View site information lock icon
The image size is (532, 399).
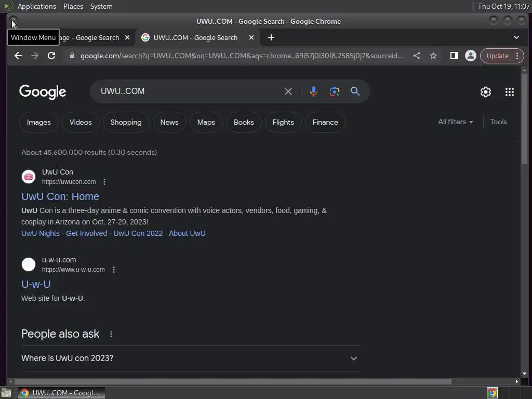72,56
